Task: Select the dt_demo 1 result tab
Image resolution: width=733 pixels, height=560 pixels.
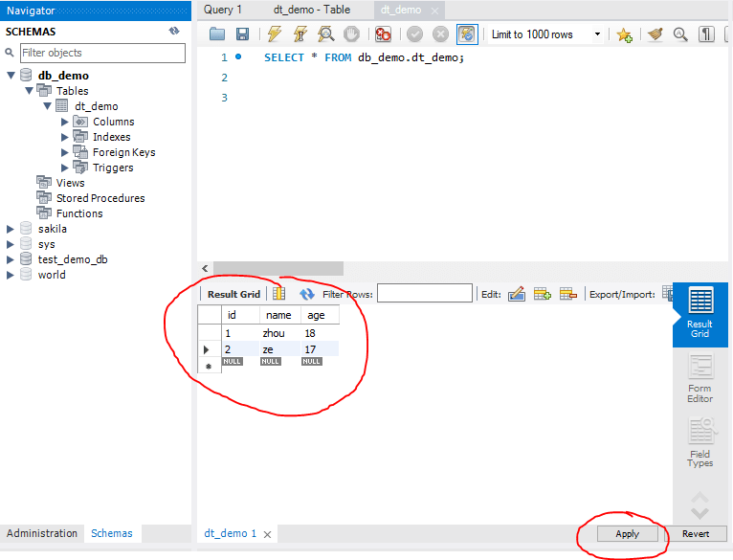Action: point(230,533)
